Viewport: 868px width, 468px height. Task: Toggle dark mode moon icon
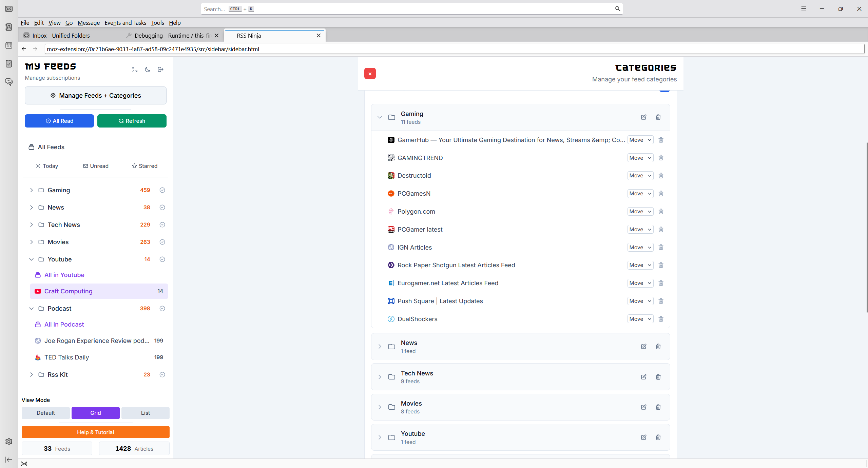pos(148,70)
